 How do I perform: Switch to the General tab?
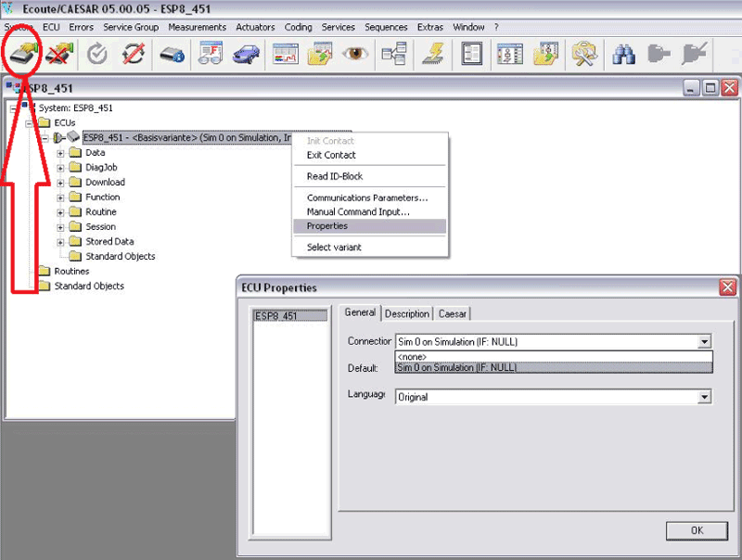360,312
